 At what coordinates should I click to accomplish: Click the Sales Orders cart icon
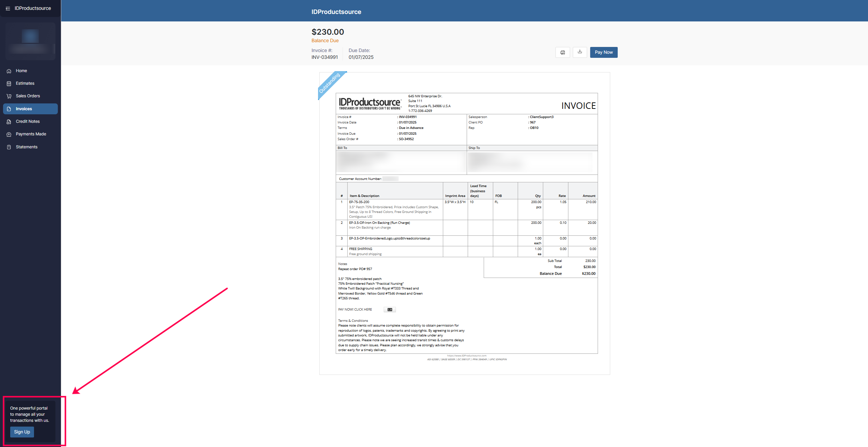(9, 96)
